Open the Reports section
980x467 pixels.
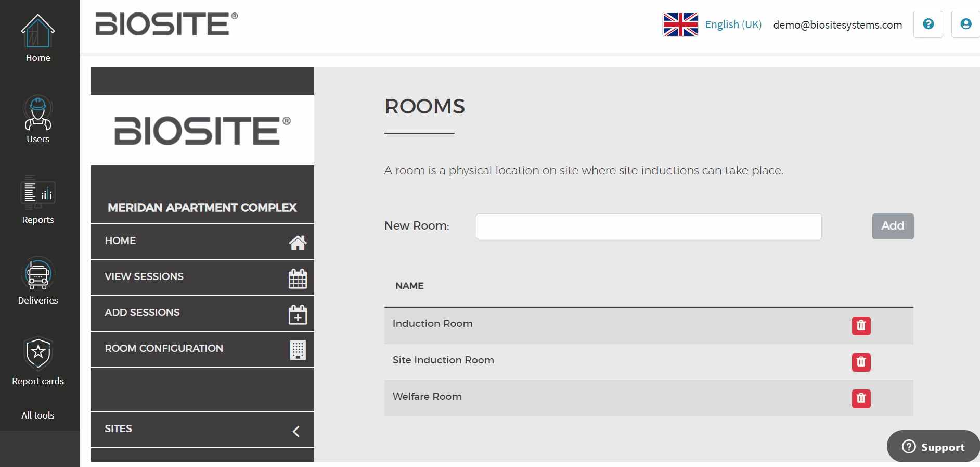(x=38, y=200)
